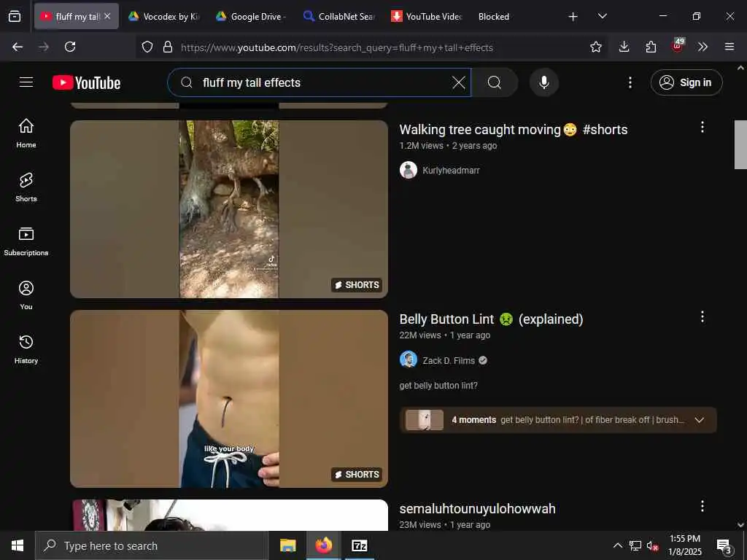The image size is (747, 560).
Task: Click the YouTube logo
Action: coord(87,82)
